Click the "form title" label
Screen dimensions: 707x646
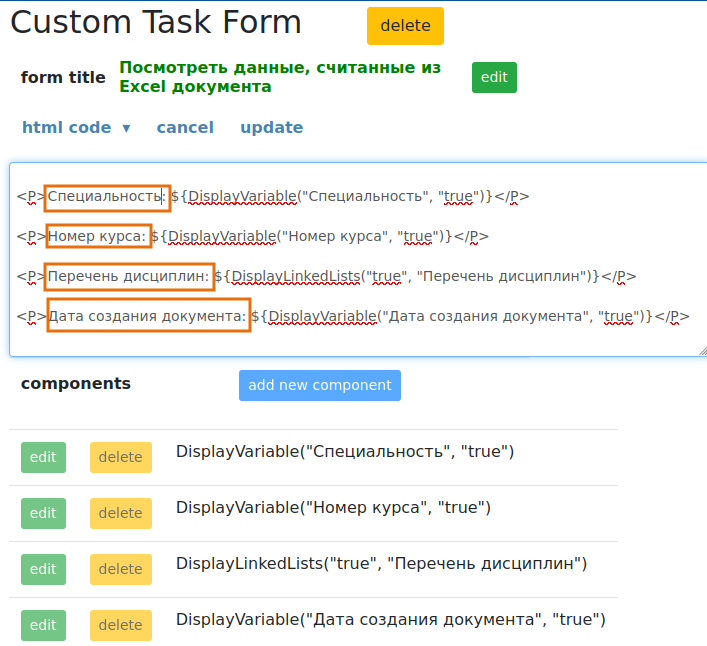click(x=63, y=78)
